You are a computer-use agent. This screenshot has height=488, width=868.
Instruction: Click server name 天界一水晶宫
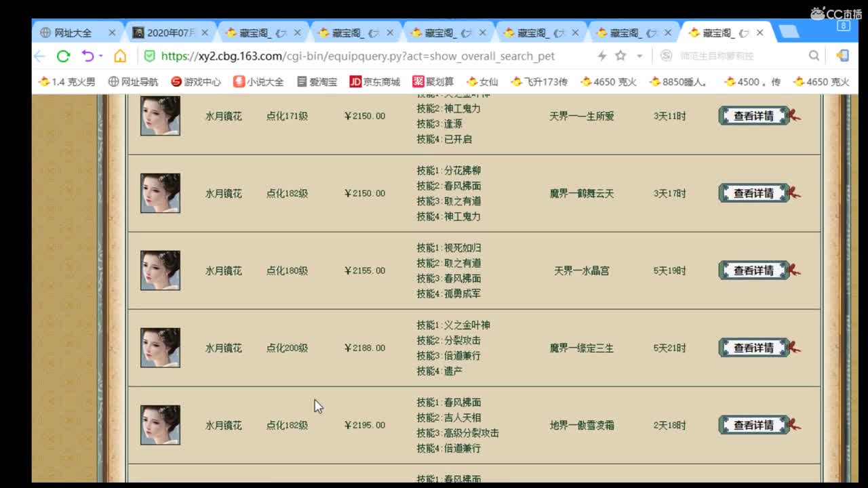[x=582, y=270]
